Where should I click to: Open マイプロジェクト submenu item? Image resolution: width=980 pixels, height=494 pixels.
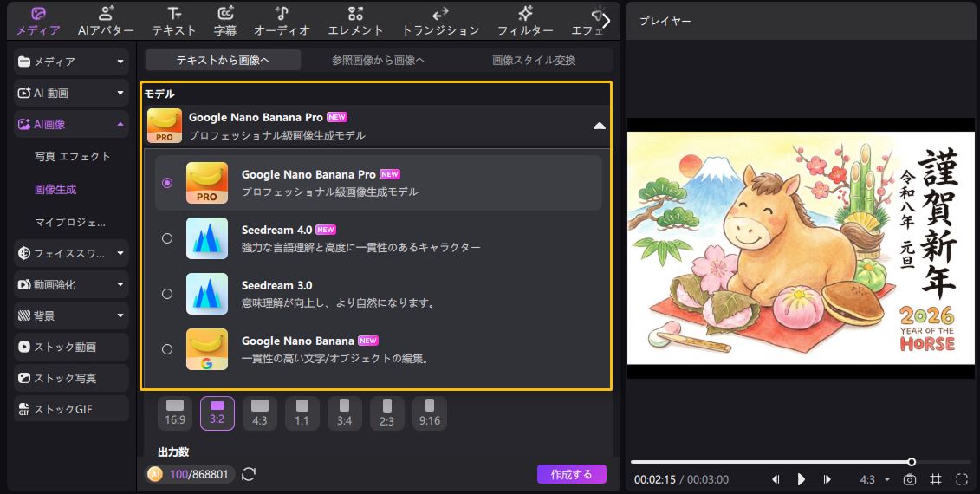[x=70, y=222]
